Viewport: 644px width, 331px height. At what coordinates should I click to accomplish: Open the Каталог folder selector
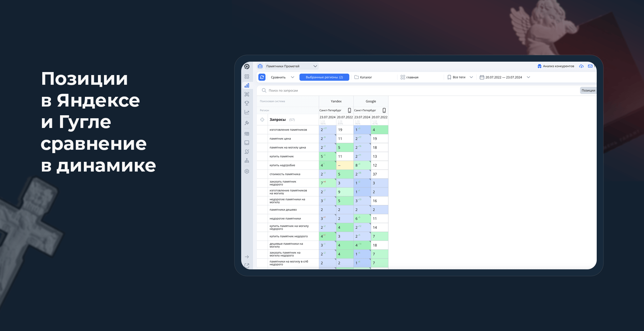point(363,77)
